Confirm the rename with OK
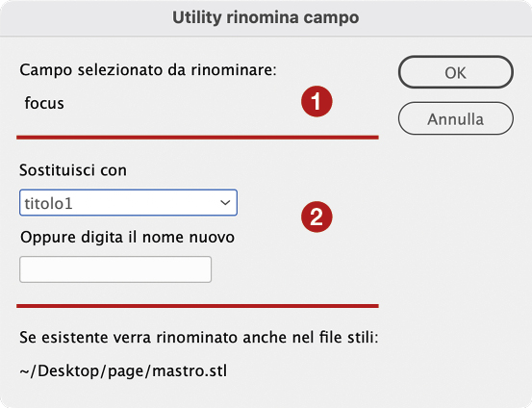 456,72
